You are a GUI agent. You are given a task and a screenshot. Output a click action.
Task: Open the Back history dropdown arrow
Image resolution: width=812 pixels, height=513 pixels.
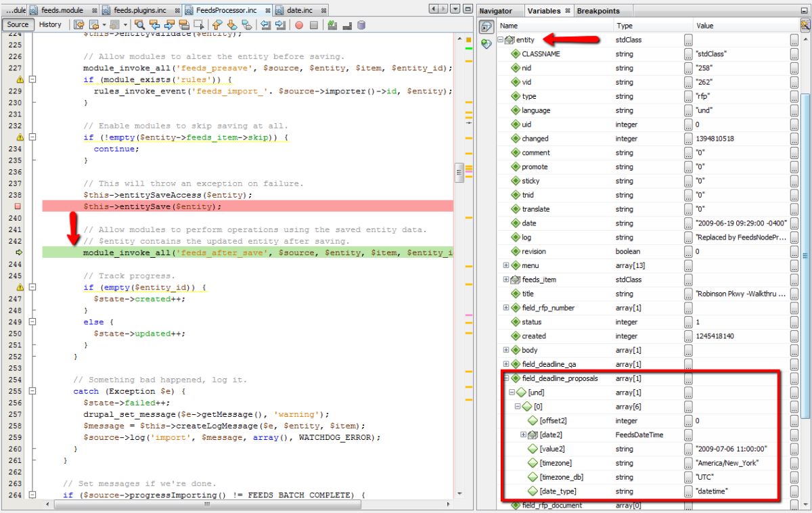click(x=104, y=25)
